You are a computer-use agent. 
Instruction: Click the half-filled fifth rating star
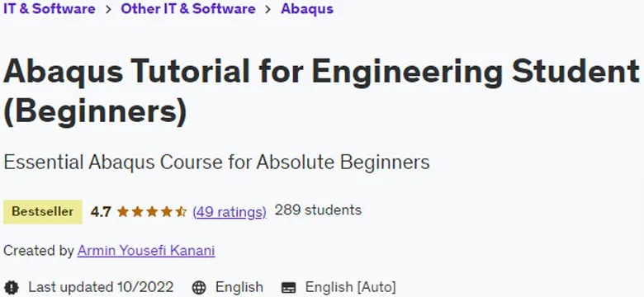coord(181,212)
